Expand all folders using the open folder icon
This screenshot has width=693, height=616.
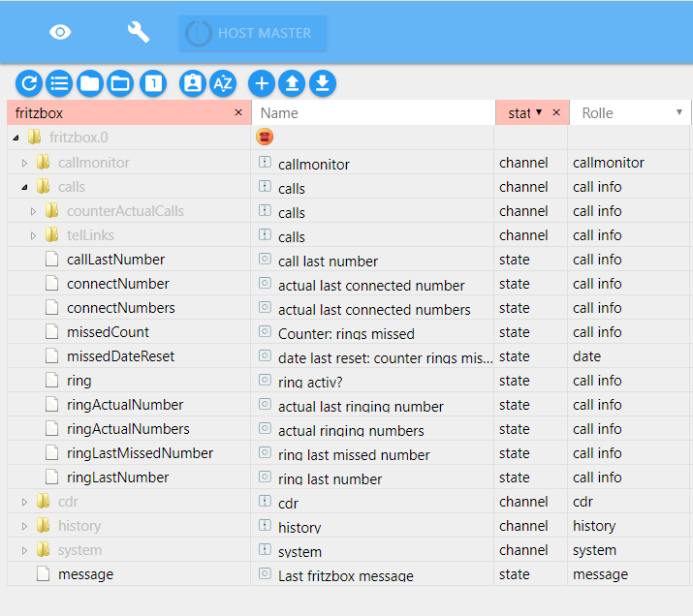pyautogui.click(x=120, y=83)
